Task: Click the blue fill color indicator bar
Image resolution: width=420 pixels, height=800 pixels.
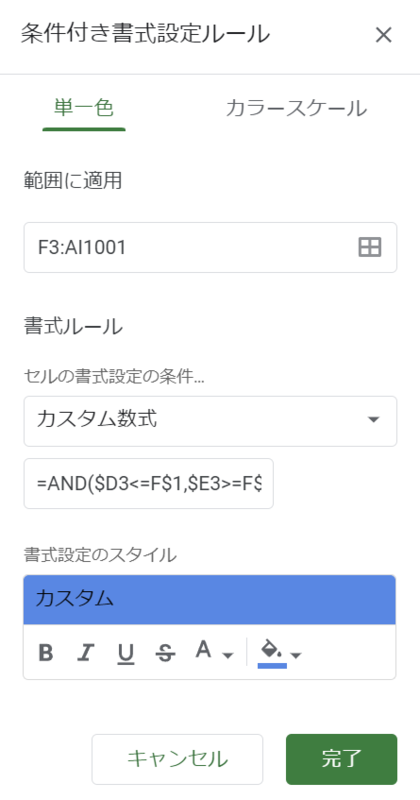Action: [x=272, y=666]
